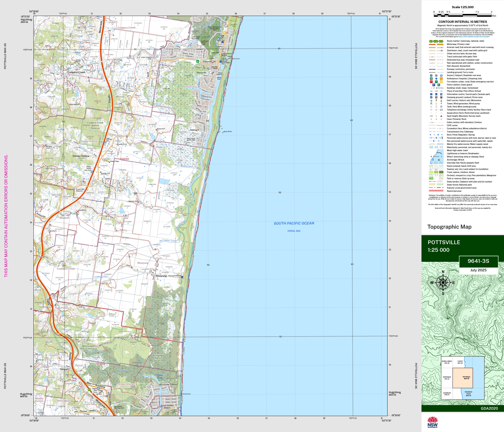Click the Anchorage anchor symbol in the legend
Image resolution: width=504 pixels, height=432 pixels.
click(433, 160)
